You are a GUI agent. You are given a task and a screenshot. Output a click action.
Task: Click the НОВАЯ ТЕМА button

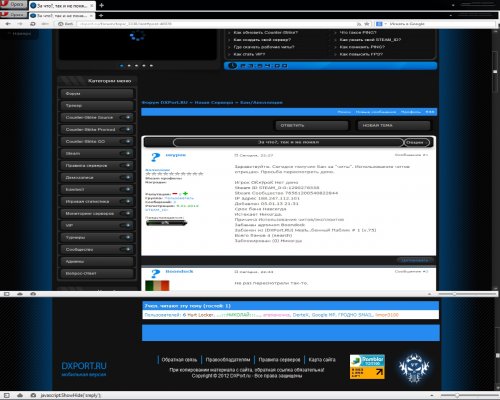coord(394,125)
